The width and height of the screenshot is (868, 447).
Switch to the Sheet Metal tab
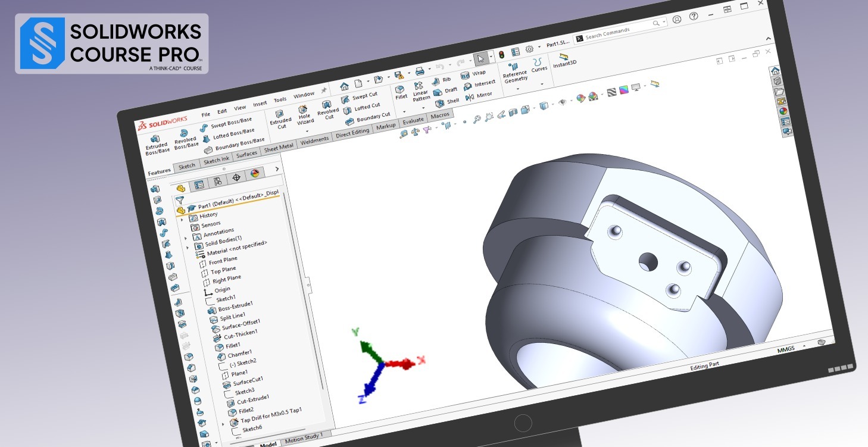tap(279, 148)
